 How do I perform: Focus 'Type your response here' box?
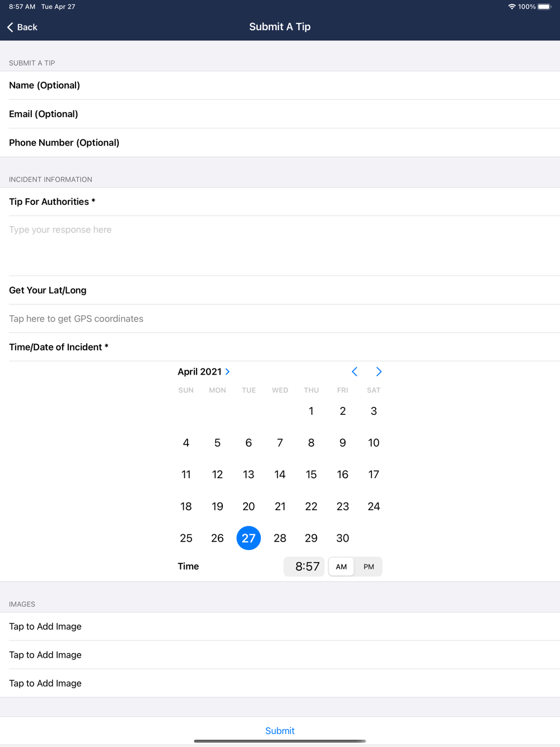point(280,246)
